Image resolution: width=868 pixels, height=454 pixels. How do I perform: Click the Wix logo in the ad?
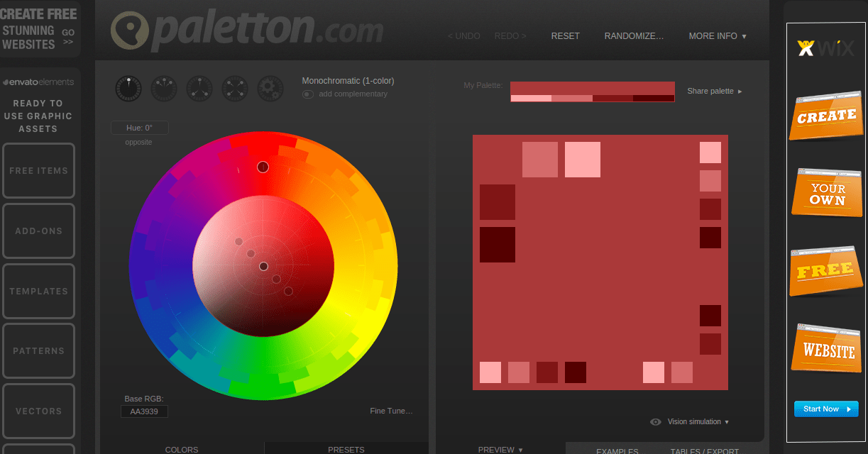[x=825, y=48]
